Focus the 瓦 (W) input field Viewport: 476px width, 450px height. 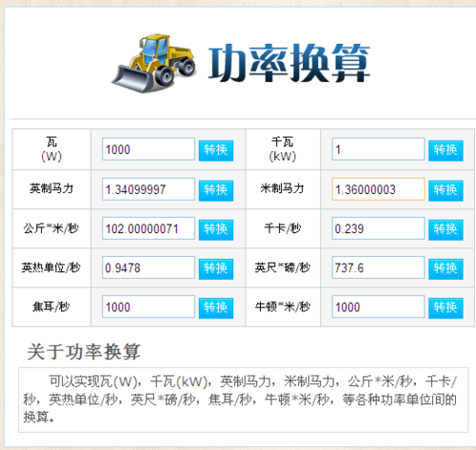(x=149, y=149)
